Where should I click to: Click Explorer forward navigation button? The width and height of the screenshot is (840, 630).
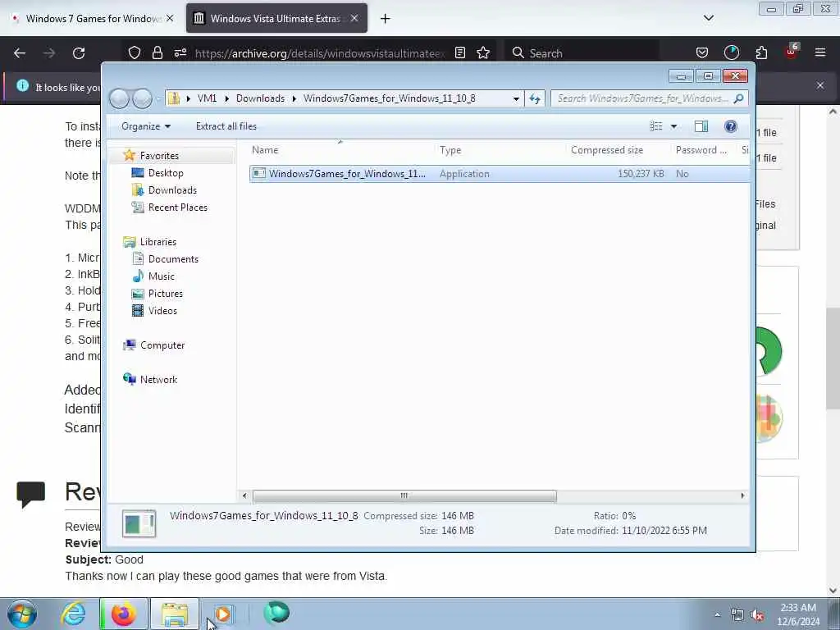(x=142, y=98)
